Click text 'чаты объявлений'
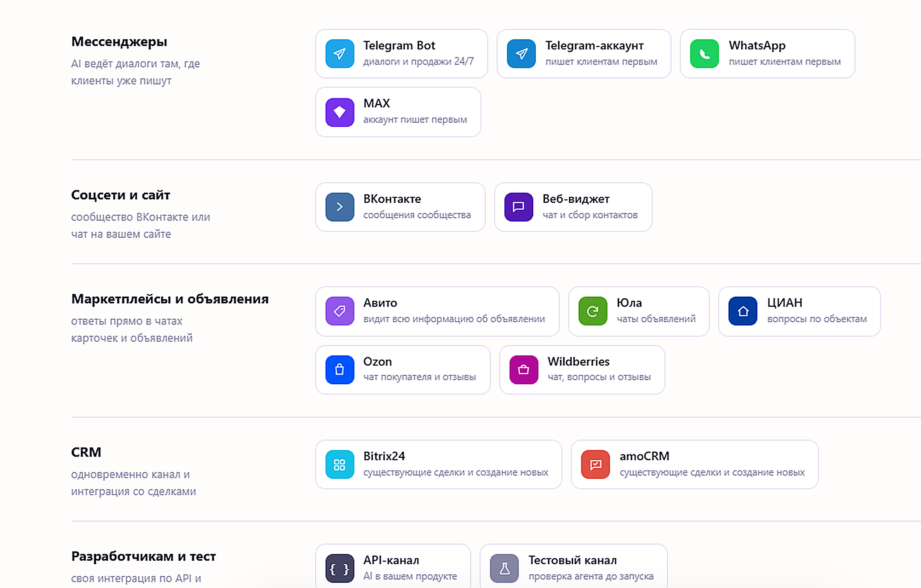This screenshot has height=588, width=921. coord(656,319)
